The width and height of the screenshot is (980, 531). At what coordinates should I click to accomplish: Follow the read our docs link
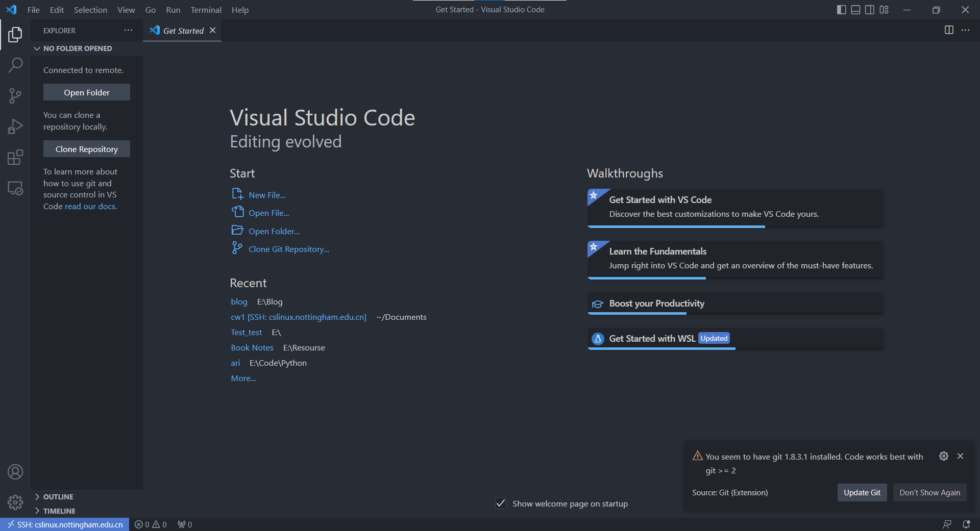[x=91, y=206]
